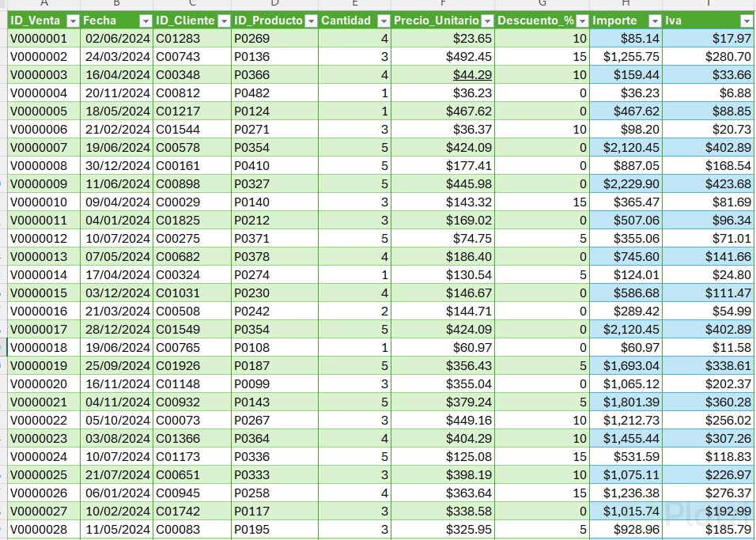The width and height of the screenshot is (756, 540).
Task: Select Importe value $1,075.11
Action: click(626, 475)
